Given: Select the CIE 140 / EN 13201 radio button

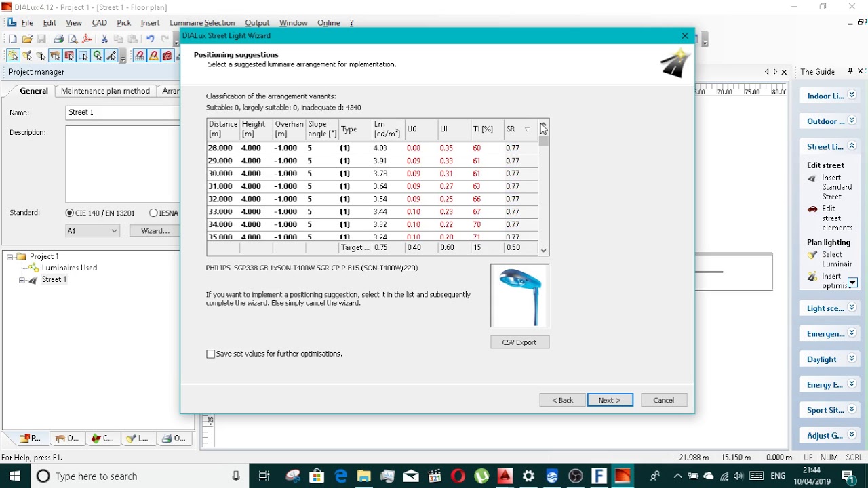Looking at the screenshot, I should (70, 213).
